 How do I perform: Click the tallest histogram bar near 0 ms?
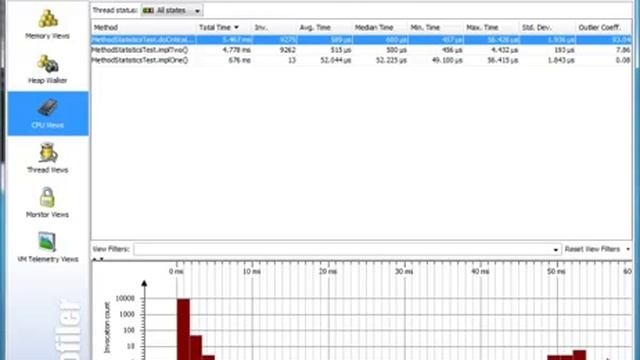tap(183, 329)
